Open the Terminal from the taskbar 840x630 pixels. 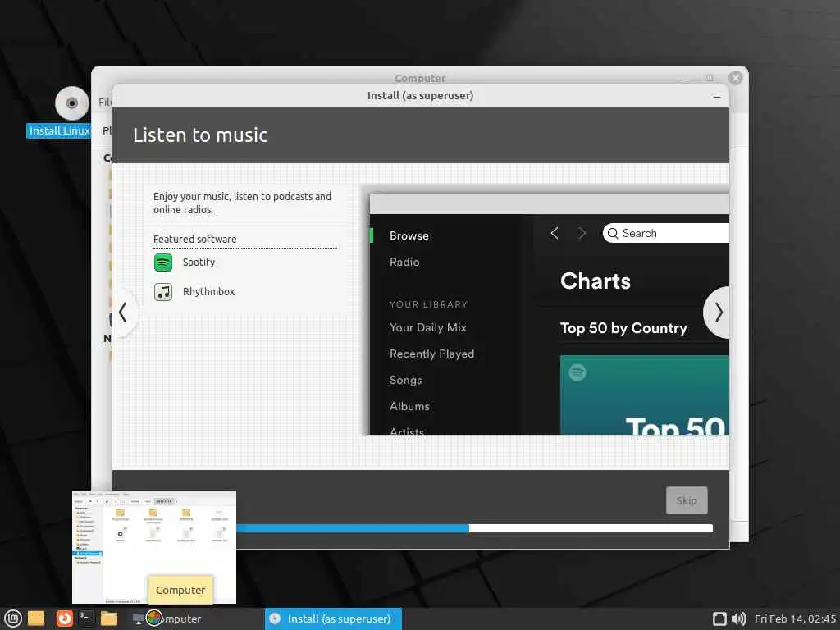[x=86, y=619]
